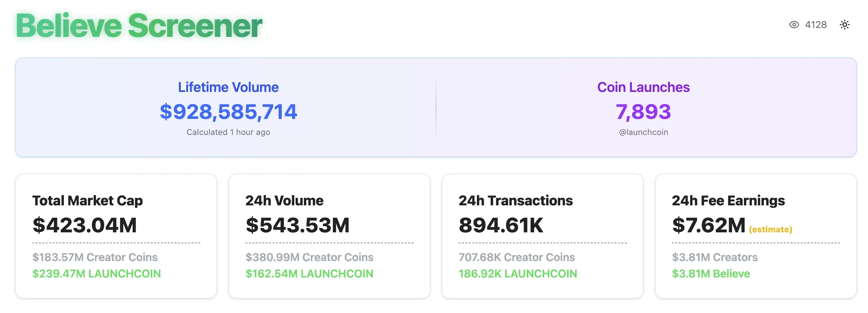868x313 pixels.
Task: Click the $928,585,714 lifetime volume figure
Action: [x=228, y=111]
